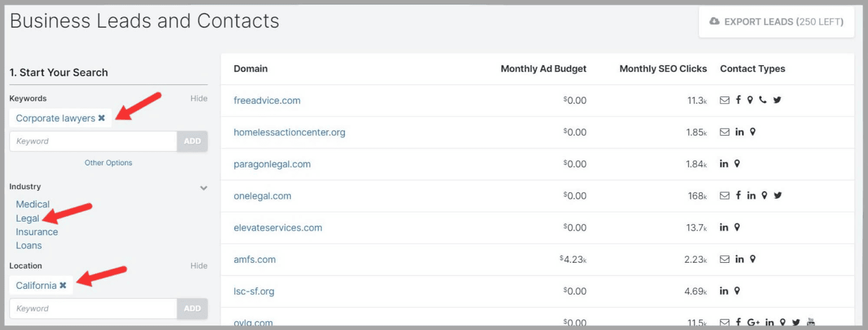Open the email contact icon for freeadvice.com
The width and height of the screenshot is (868, 330).
click(x=725, y=100)
